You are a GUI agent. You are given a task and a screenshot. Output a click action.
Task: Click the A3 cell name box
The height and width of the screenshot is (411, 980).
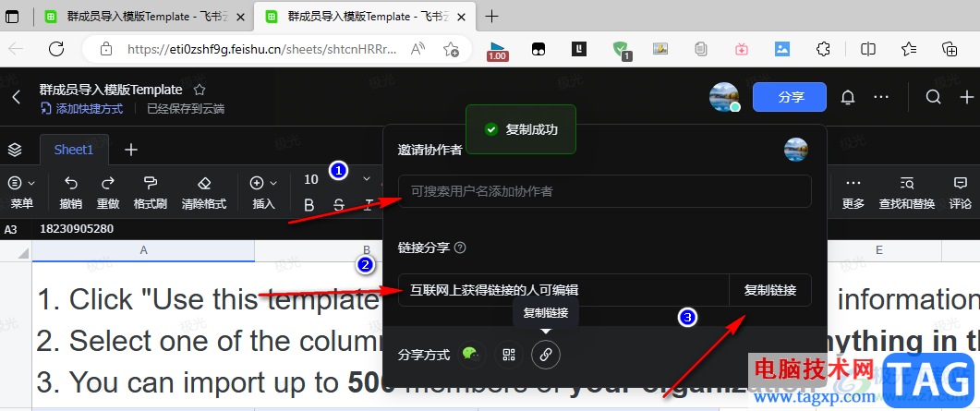click(x=13, y=229)
